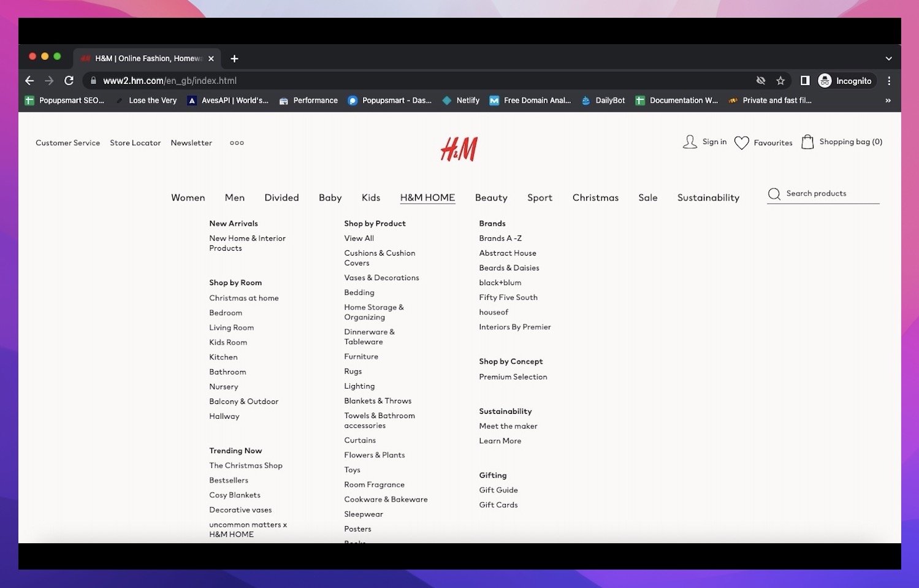
Task: Click the padlock site info icon
Action: pyautogui.click(x=93, y=80)
